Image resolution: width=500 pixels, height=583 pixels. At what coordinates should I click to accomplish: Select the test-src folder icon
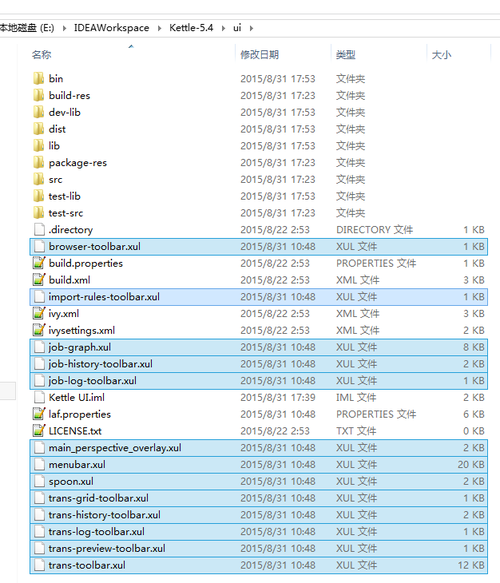click(x=39, y=213)
